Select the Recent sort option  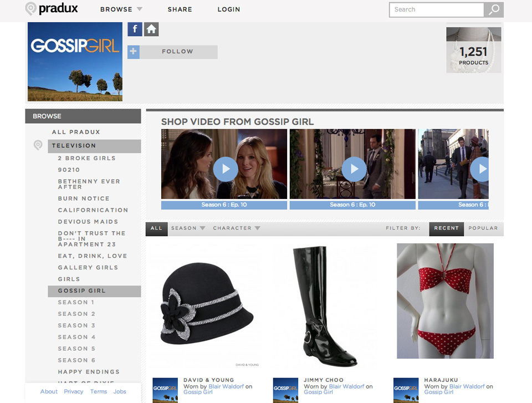446,228
